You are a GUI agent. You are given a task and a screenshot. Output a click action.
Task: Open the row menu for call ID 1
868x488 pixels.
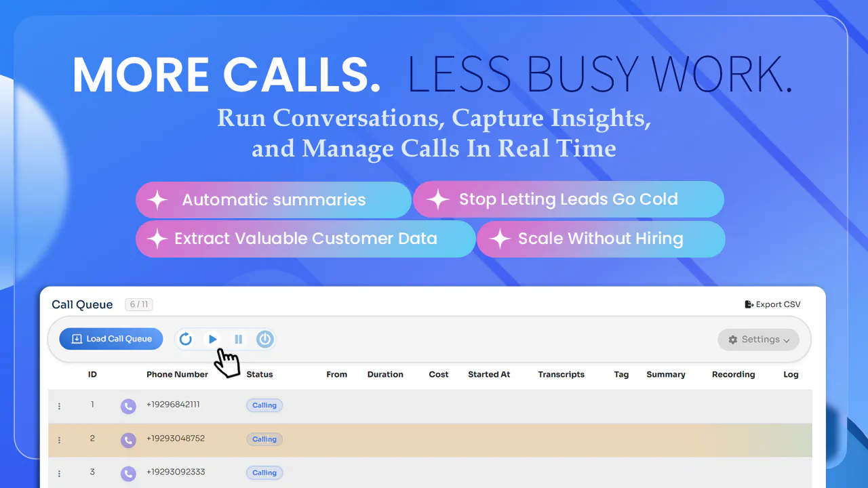click(x=59, y=406)
